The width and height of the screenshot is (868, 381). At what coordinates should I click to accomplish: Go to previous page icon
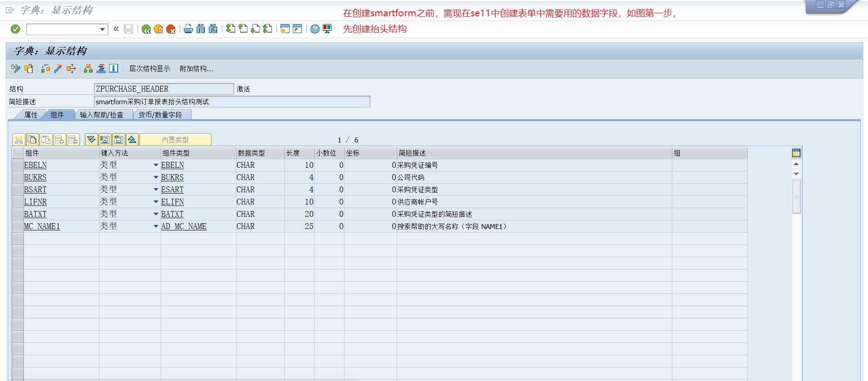point(243,29)
